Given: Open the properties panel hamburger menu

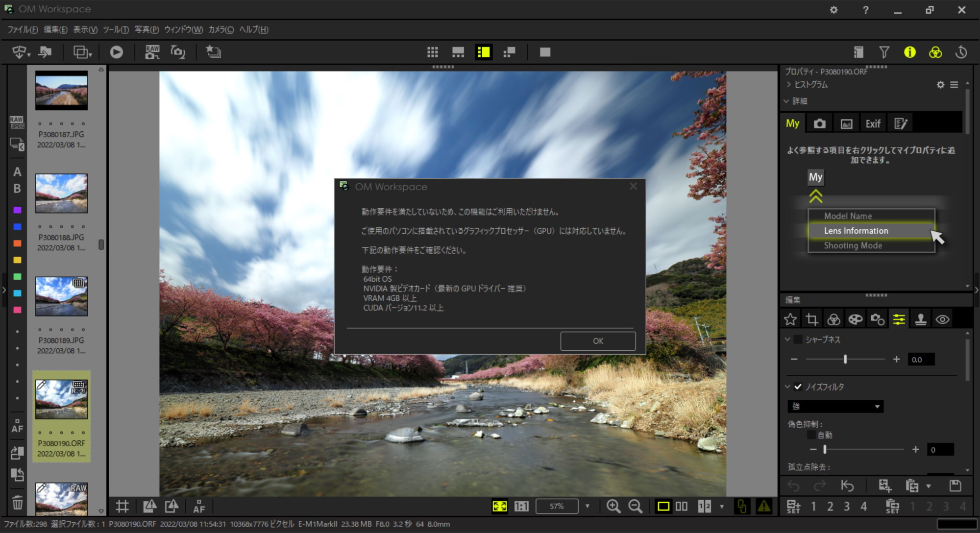Looking at the screenshot, I should 954,85.
